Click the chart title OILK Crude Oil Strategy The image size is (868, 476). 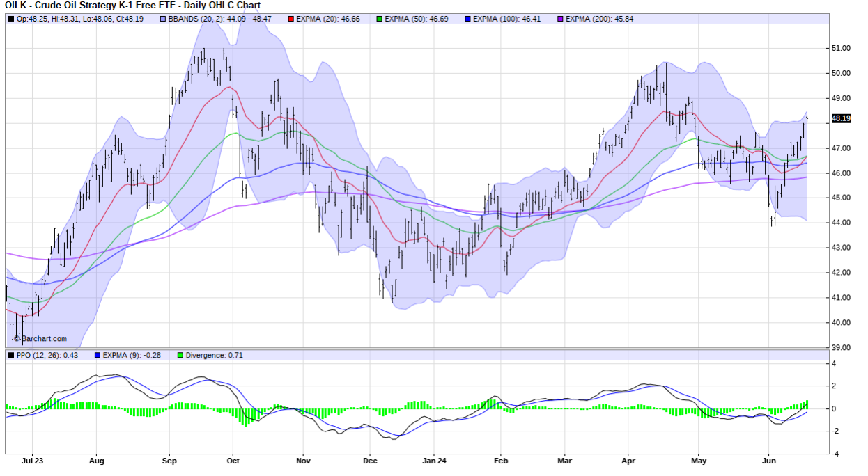(x=133, y=6)
